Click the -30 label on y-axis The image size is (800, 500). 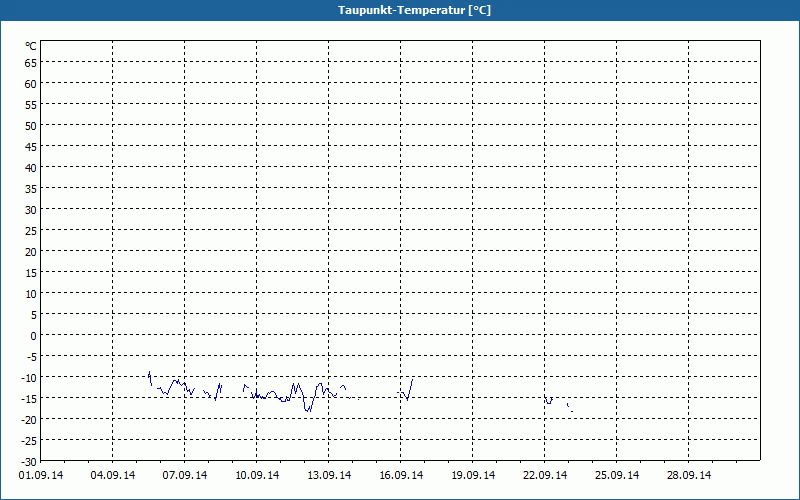(29, 461)
